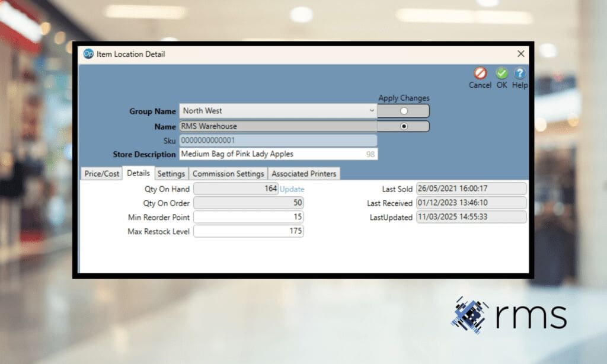Image resolution: width=607 pixels, height=364 pixels.
Task: Click the Last Sold date field
Action: 471,189
